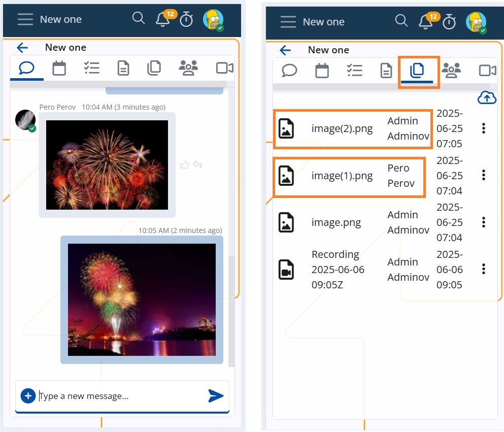Click image file icon for image(1).png
The width and height of the screenshot is (504, 432).
click(286, 176)
